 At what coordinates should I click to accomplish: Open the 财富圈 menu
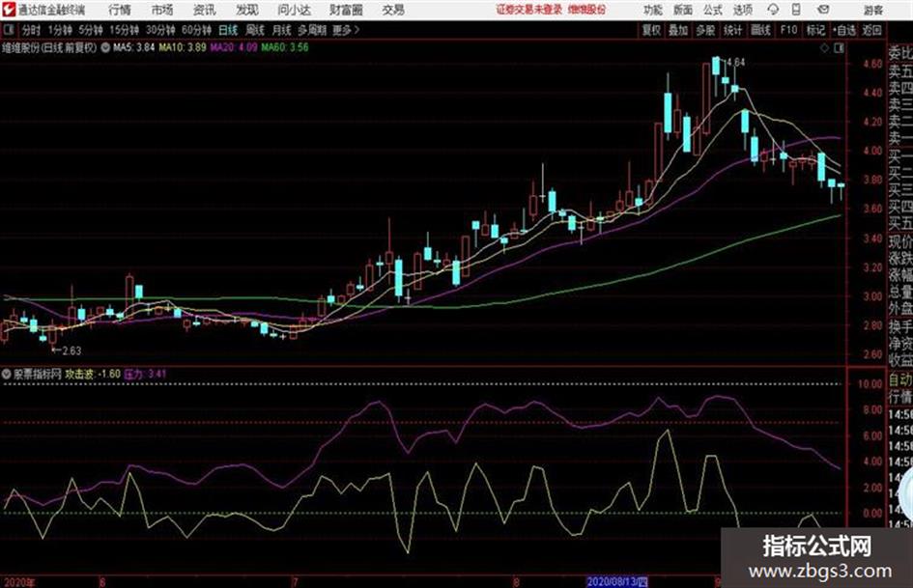(346, 10)
